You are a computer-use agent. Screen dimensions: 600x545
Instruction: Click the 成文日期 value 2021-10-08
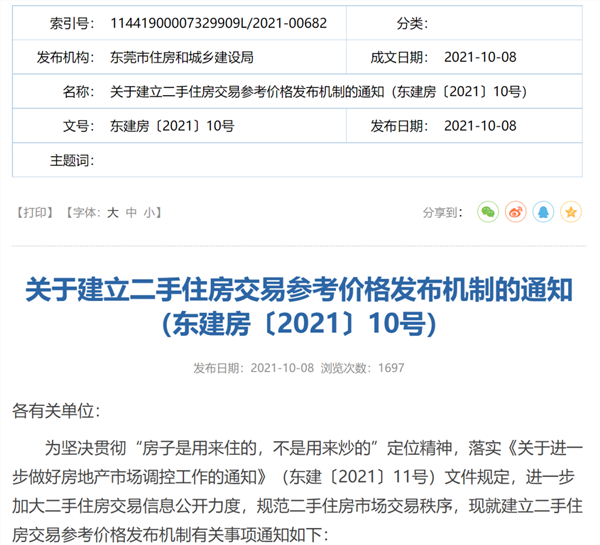pyautogui.click(x=479, y=57)
